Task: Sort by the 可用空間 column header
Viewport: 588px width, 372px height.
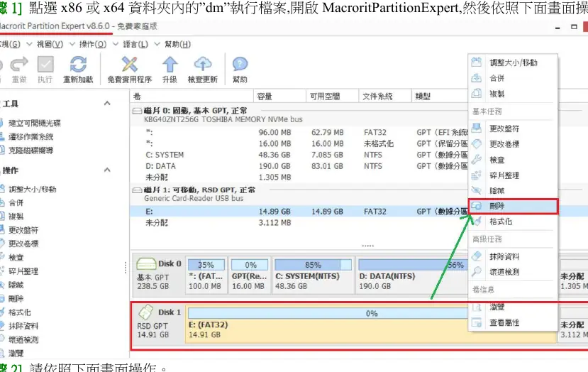Action: tap(332, 97)
